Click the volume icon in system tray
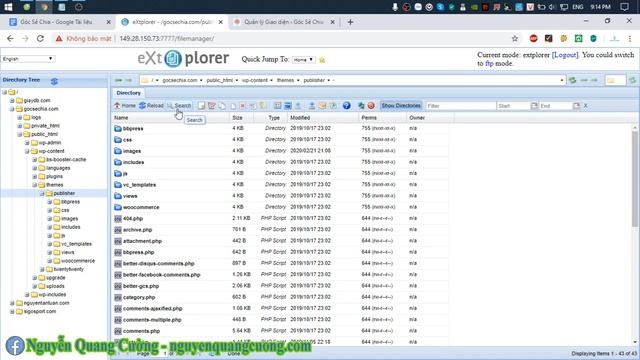640x360 pixels. (x=552, y=7)
